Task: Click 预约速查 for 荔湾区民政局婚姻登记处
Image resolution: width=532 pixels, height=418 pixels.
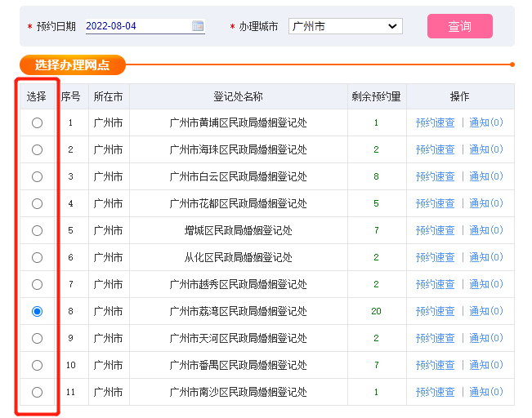Action: pyautogui.click(x=435, y=311)
